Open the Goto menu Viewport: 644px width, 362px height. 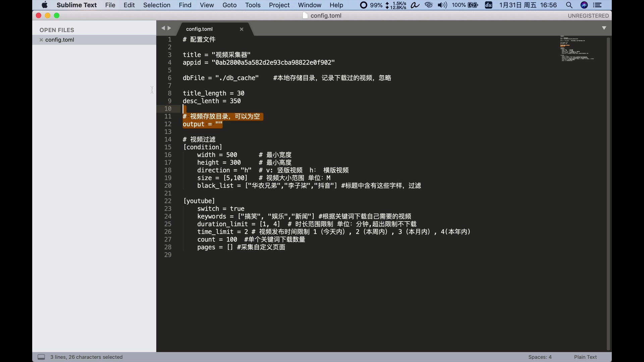229,5
